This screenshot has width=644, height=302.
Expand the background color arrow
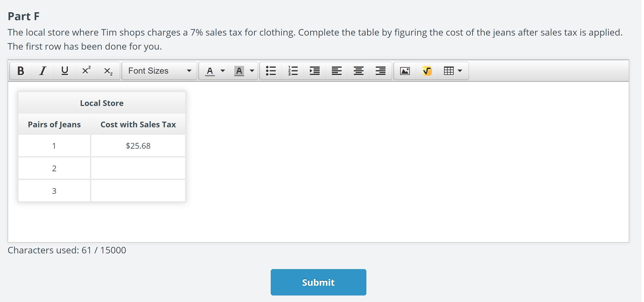tap(252, 71)
